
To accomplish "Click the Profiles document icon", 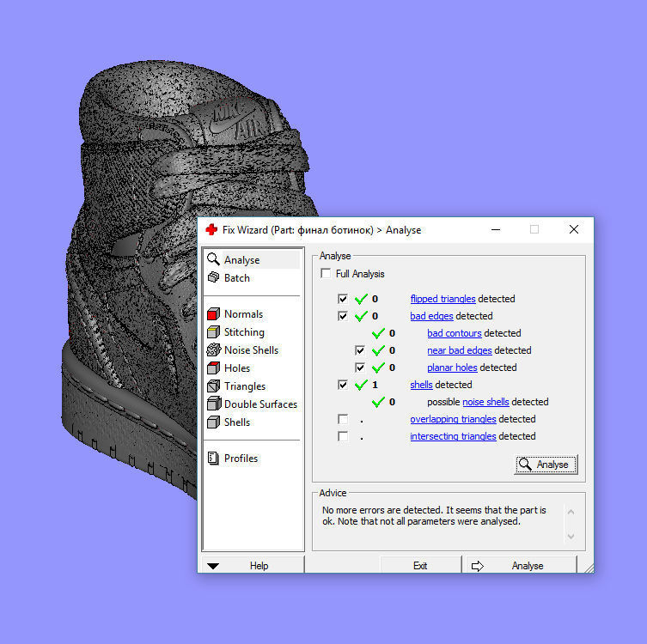I will click(213, 458).
